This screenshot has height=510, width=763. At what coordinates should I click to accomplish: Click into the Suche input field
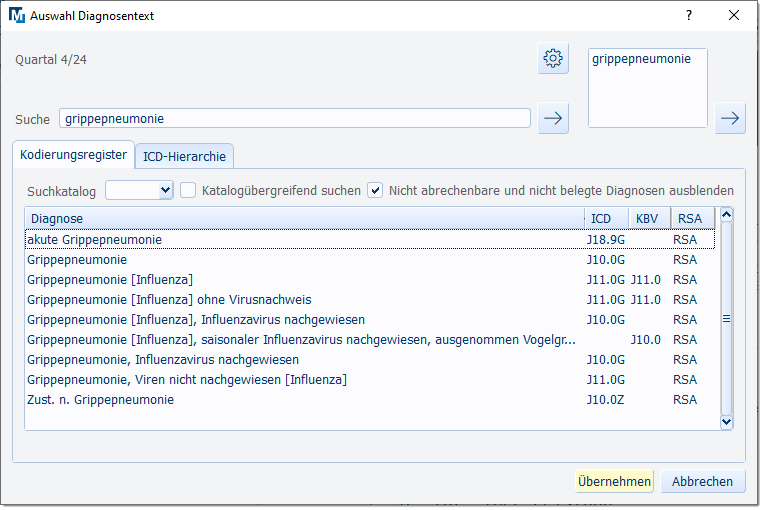(x=295, y=119)
